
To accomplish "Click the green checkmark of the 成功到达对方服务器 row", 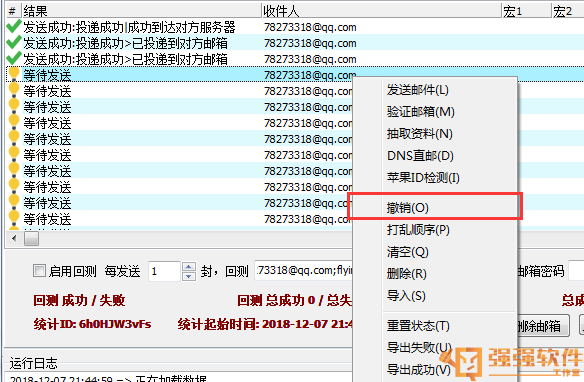I will tap(14, 27).
